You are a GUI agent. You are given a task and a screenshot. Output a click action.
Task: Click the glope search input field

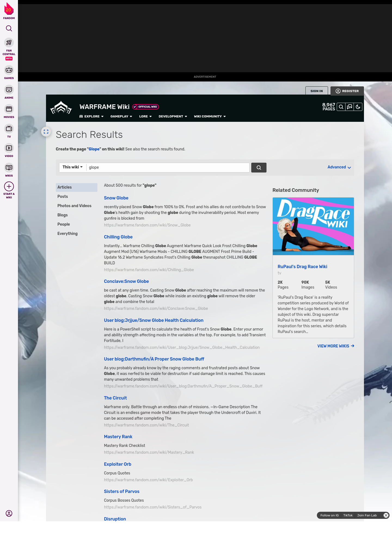point(168,168)
